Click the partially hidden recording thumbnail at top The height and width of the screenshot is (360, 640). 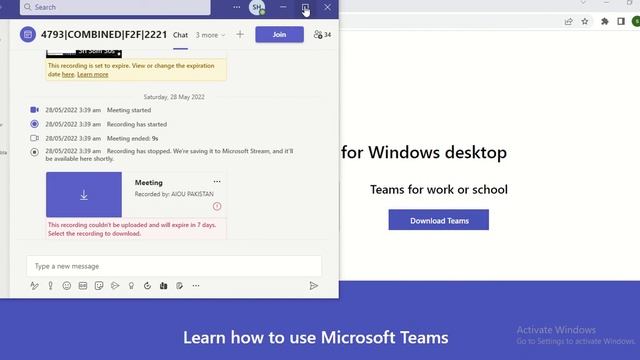pyautogui.click(x=84, y=53)
